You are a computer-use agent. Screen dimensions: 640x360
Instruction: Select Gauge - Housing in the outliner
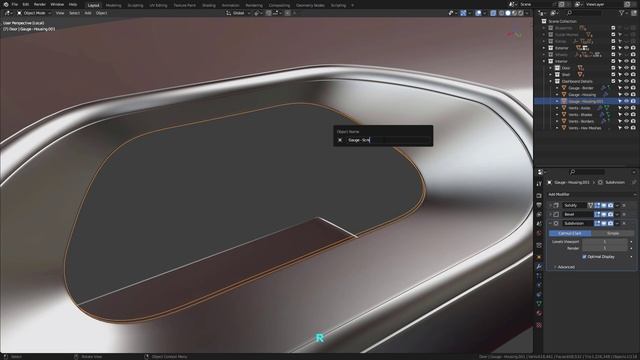pyautogui.click(x=582, y=95)
